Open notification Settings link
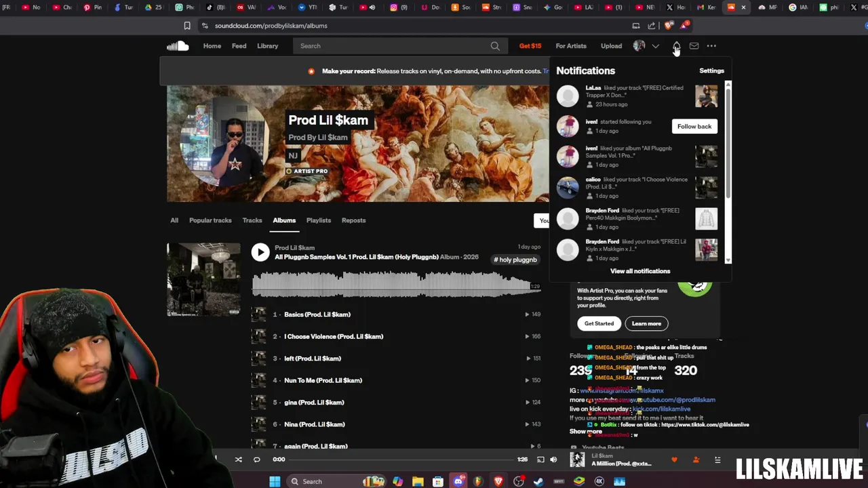Screen dimensions: 868x488 click(x=711, y=70)
